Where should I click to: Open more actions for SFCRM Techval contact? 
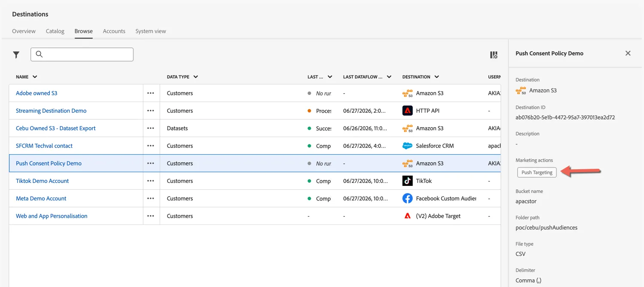coord(151,146)
